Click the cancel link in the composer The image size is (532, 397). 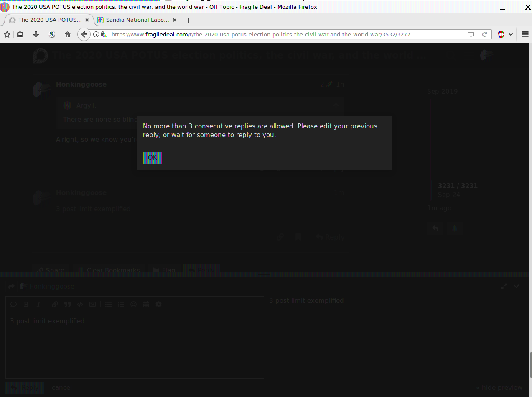(62, 388)
